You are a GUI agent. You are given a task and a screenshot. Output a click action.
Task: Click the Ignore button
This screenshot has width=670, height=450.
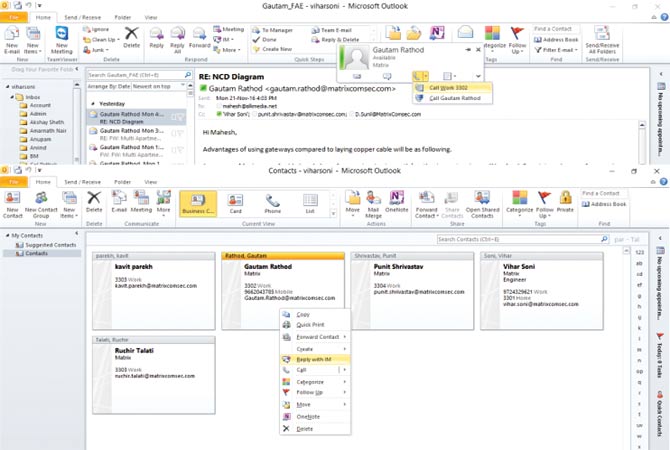click(x=96, y=29)
